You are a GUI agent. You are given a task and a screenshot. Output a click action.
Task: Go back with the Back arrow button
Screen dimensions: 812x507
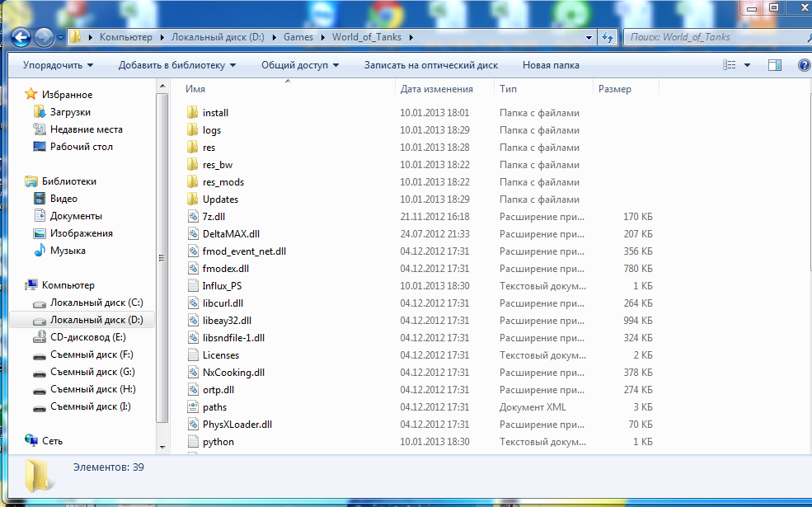[x=21, y=37]
